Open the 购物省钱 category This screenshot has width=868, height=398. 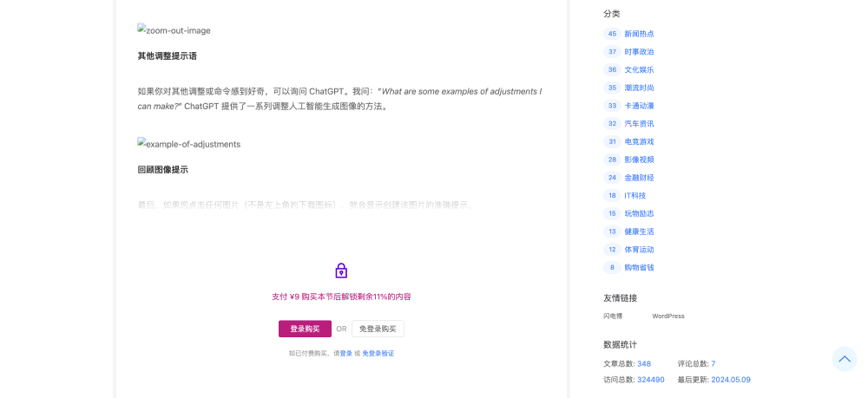[640, 268]
